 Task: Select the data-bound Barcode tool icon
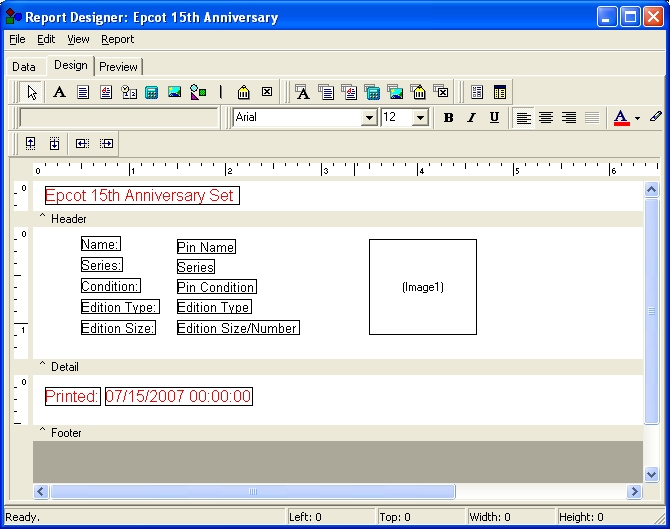point(418,92)
